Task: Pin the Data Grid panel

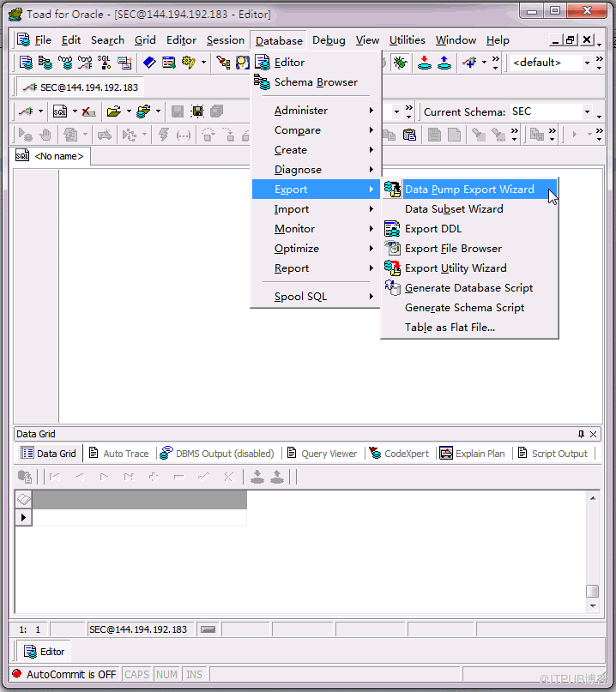Action: [x=581, y=434]
